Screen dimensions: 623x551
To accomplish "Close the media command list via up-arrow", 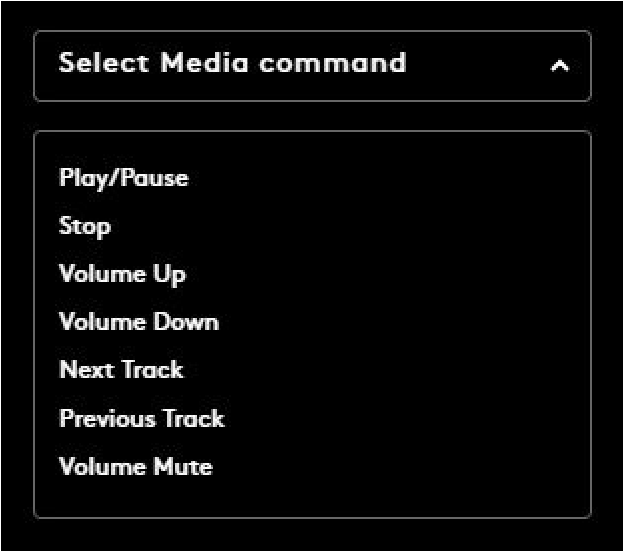I will point(560,66).
